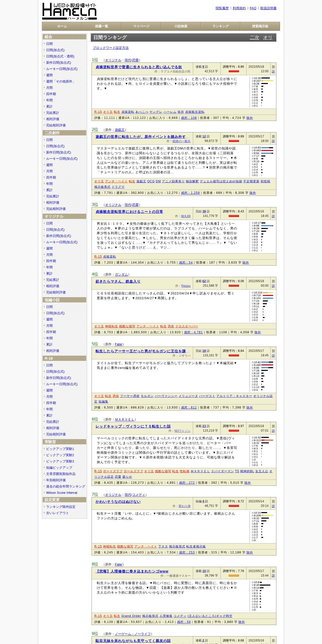Open the FAQ link
322x644 pixels.
click(253, 8)
